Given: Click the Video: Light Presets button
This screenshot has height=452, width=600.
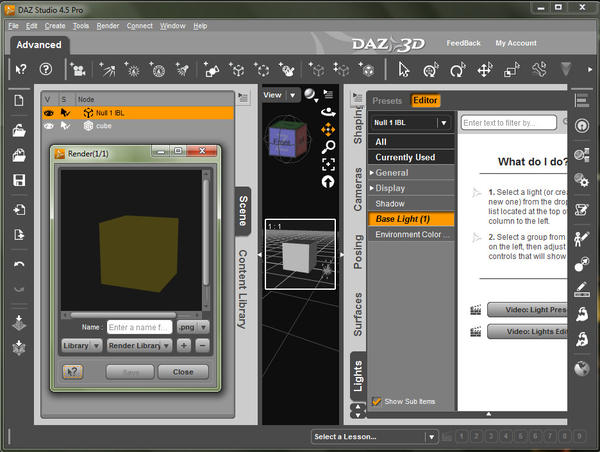Looking at the screenshot, I should (527, 310).
